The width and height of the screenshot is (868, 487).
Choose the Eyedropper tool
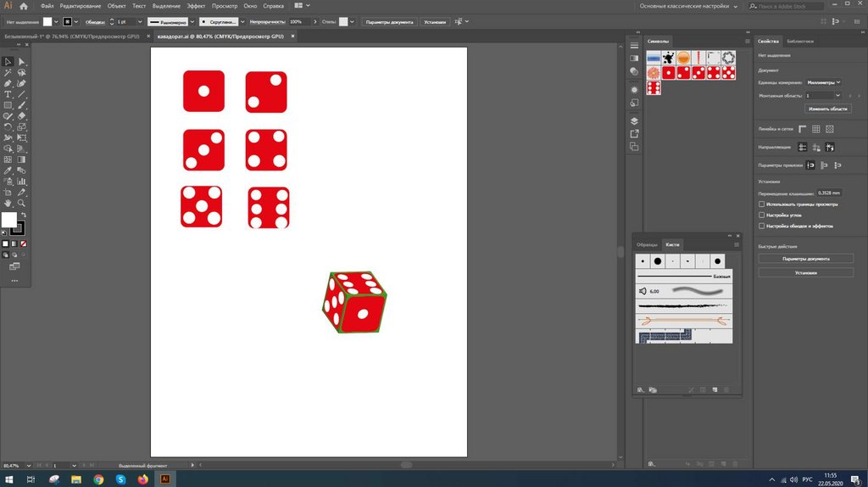click(8, 171)
